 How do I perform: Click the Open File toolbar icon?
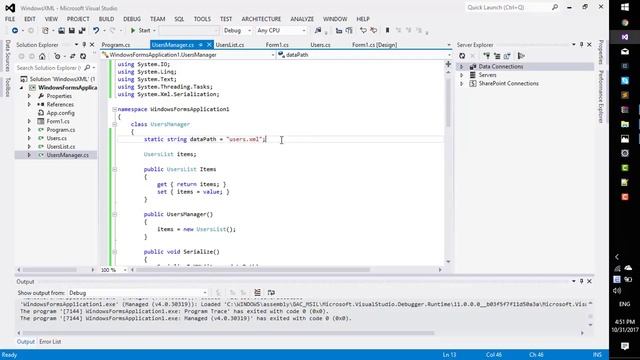[x=61, y=31]
